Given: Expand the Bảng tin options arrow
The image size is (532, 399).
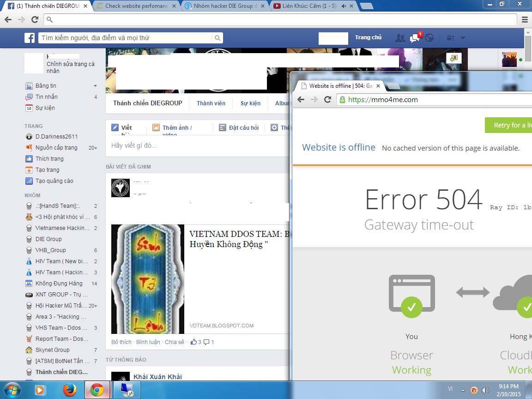Looking at the screenshot, I should (x=95, y=86).
